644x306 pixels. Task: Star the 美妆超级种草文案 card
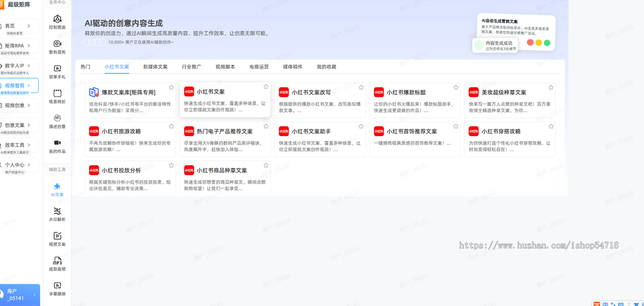click(x=551, y=87)
